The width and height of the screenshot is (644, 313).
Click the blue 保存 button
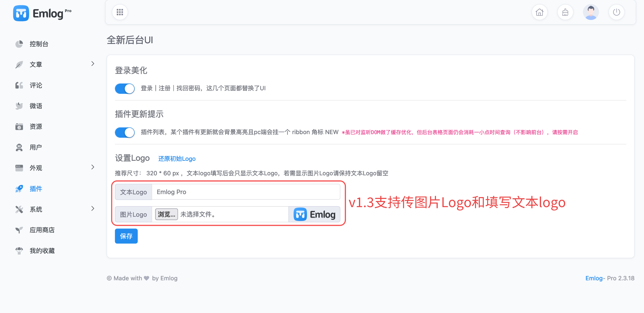coord(126,236)
